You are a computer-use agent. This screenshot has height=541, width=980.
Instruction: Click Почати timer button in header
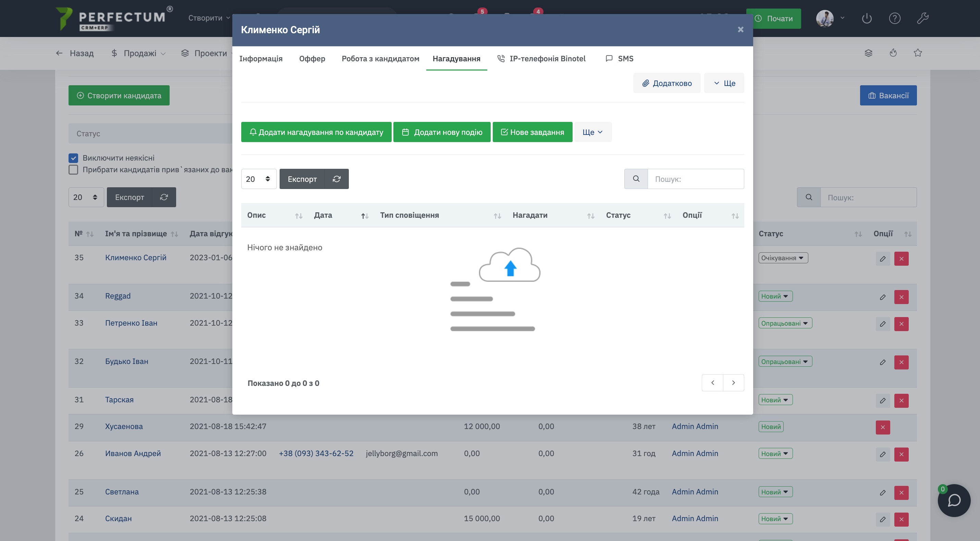pyautogui.click(x=773, y=18)
